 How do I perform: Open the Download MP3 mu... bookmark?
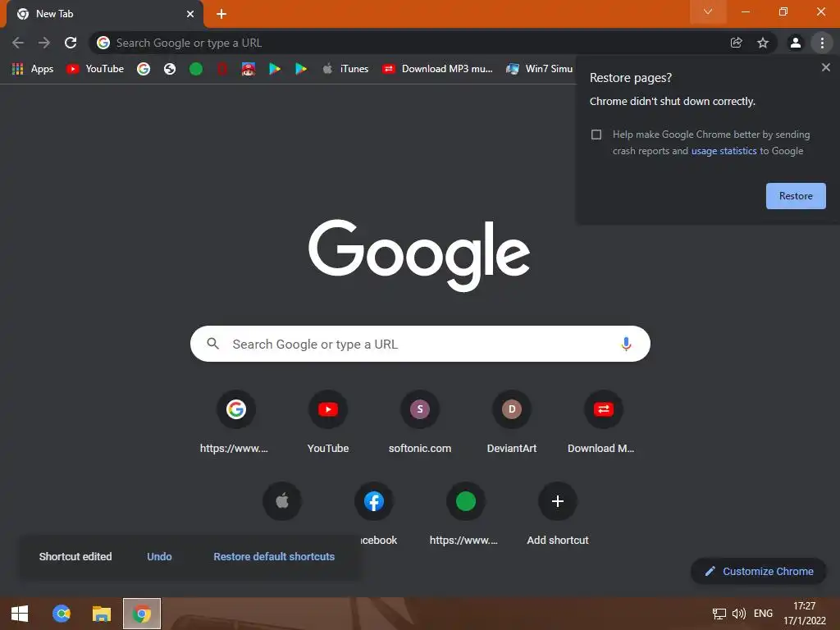click(437, 69)
